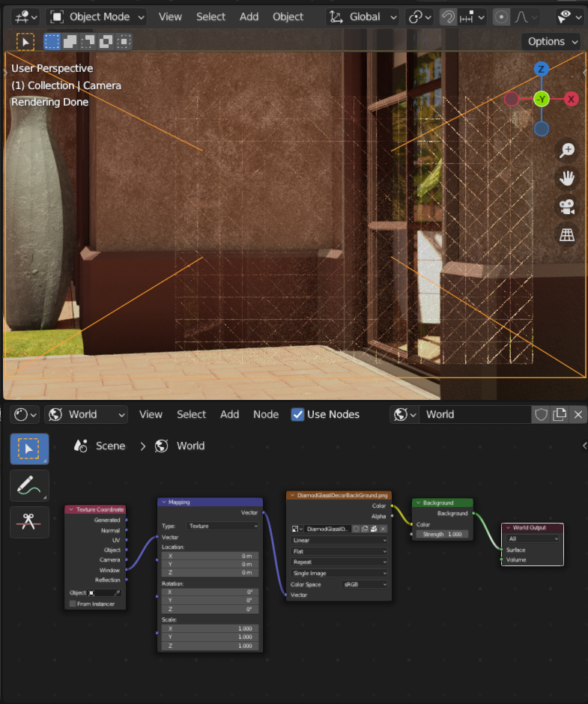Choose the intersect selection mode
This screenshot has width=588, height=704.
click(x=124, y=42)
